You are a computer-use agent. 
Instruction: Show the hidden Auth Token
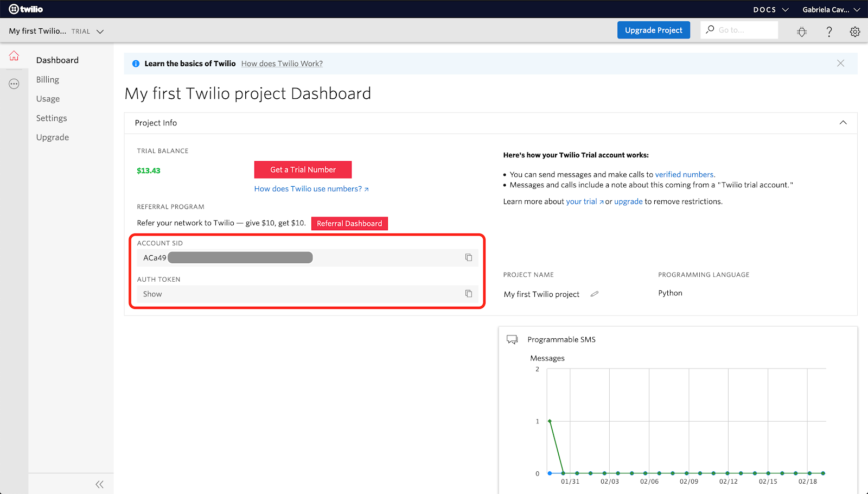point(152,294)
